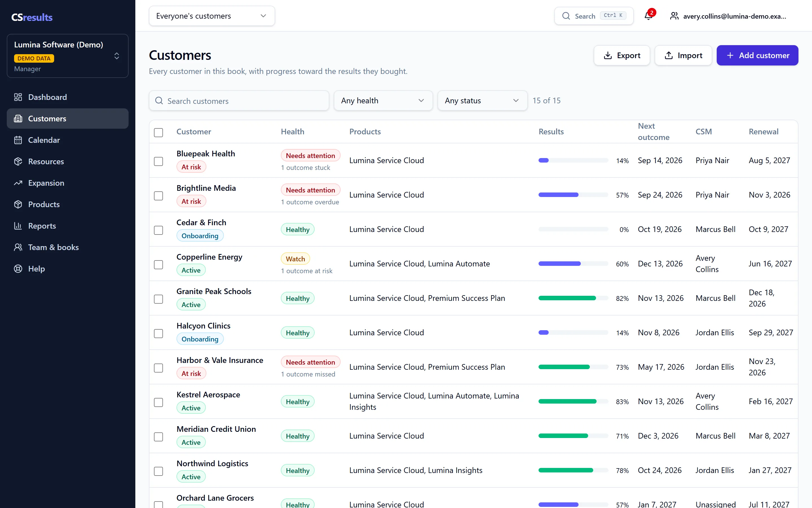Click the Resources cube icon
The height and width of the screenshot is (508, 812).
(x=18, y=162)
